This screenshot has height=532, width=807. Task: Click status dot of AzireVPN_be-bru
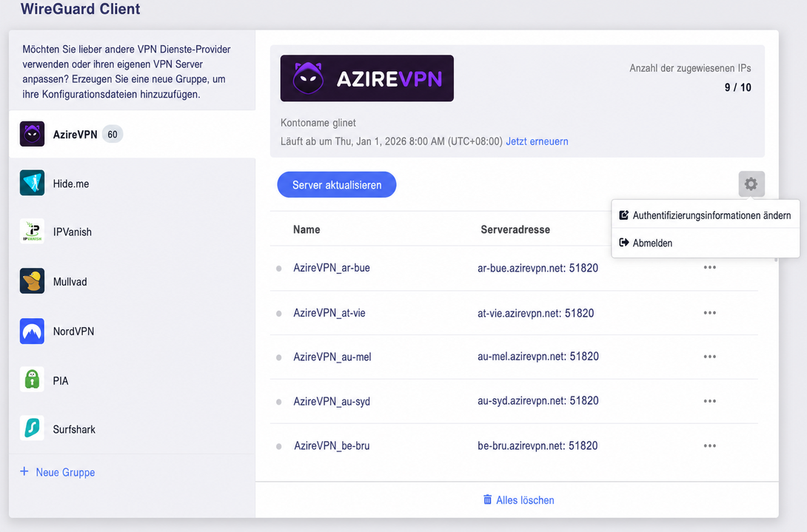[x=279, y=447]
